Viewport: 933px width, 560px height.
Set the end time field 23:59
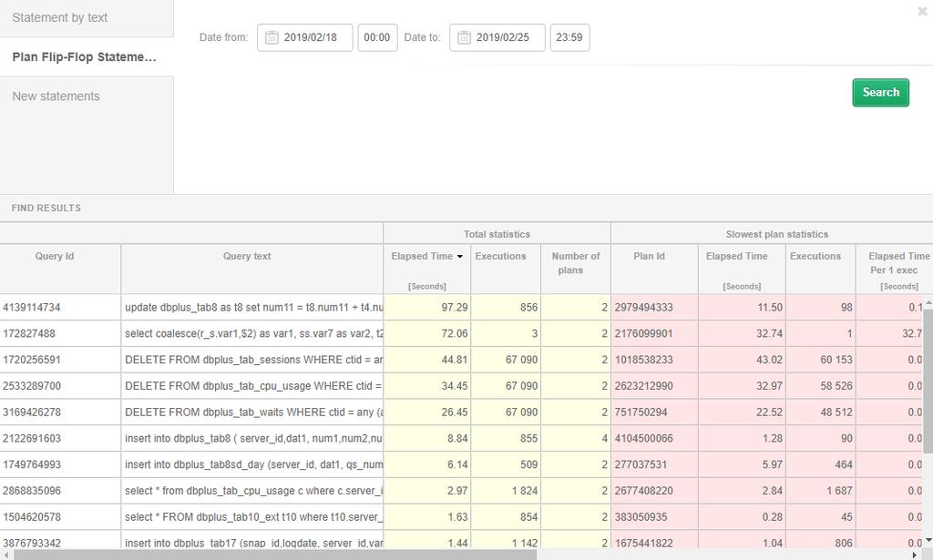[569, 37]
